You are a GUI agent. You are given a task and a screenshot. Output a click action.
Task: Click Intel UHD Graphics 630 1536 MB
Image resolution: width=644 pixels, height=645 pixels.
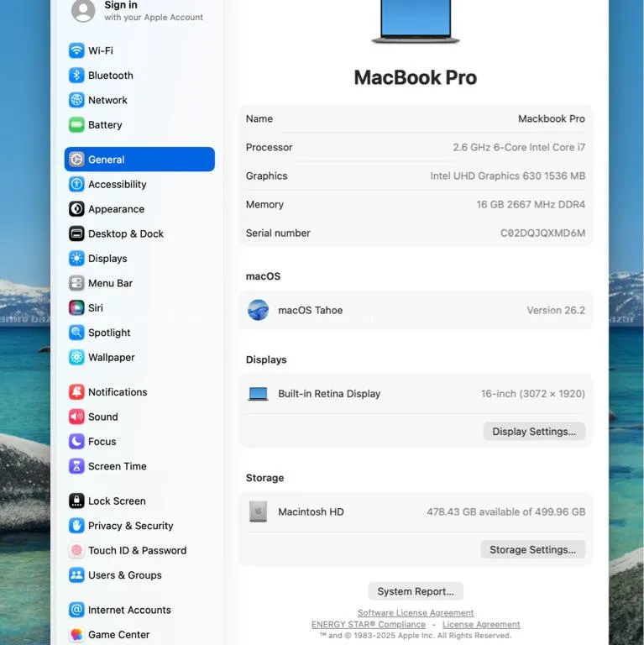(x=508, y=176)
